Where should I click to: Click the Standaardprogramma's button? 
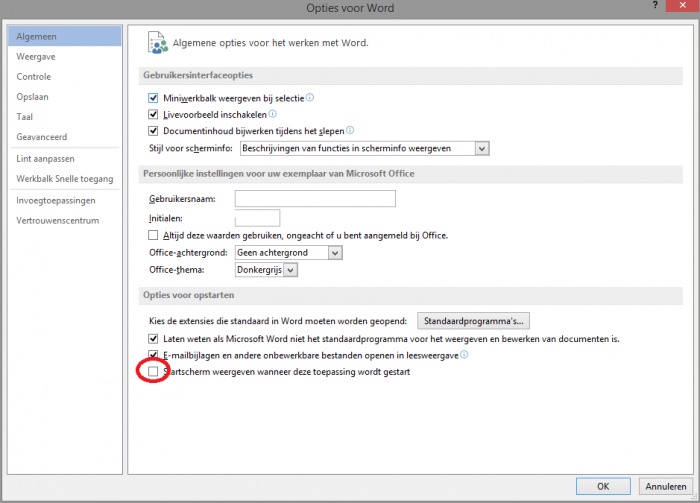tap(473, 321)
